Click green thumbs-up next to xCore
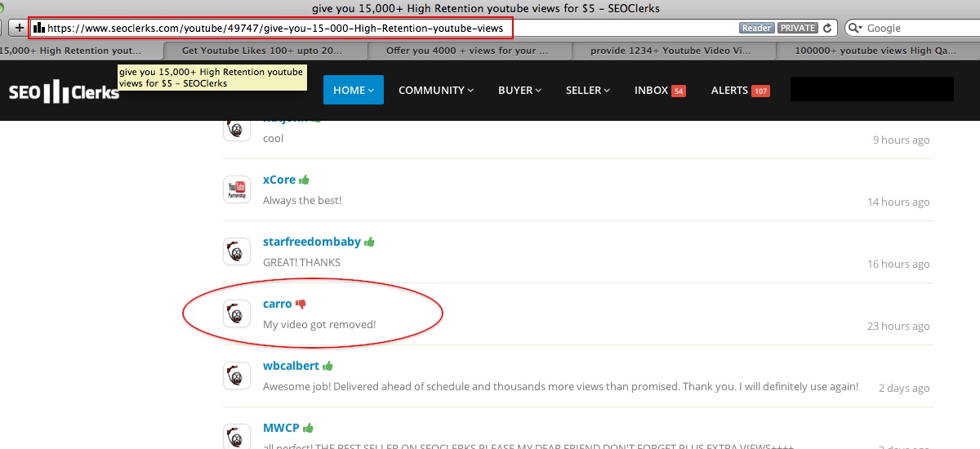 (304, 180)
